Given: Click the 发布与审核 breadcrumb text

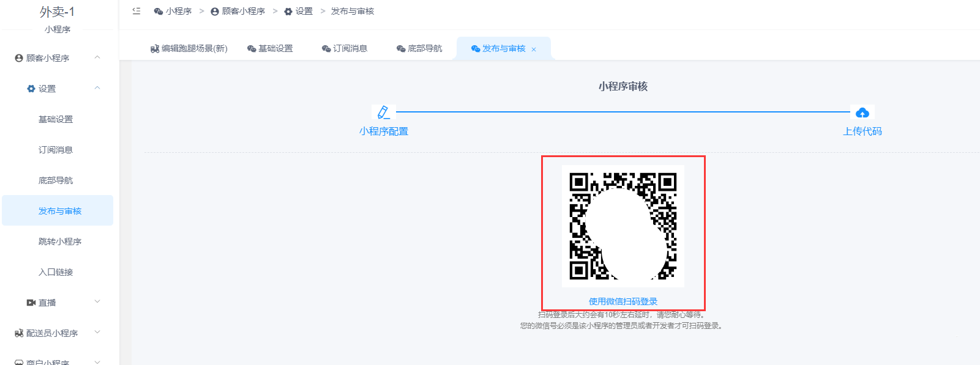Looking at the screenshot, I should 353,12.
